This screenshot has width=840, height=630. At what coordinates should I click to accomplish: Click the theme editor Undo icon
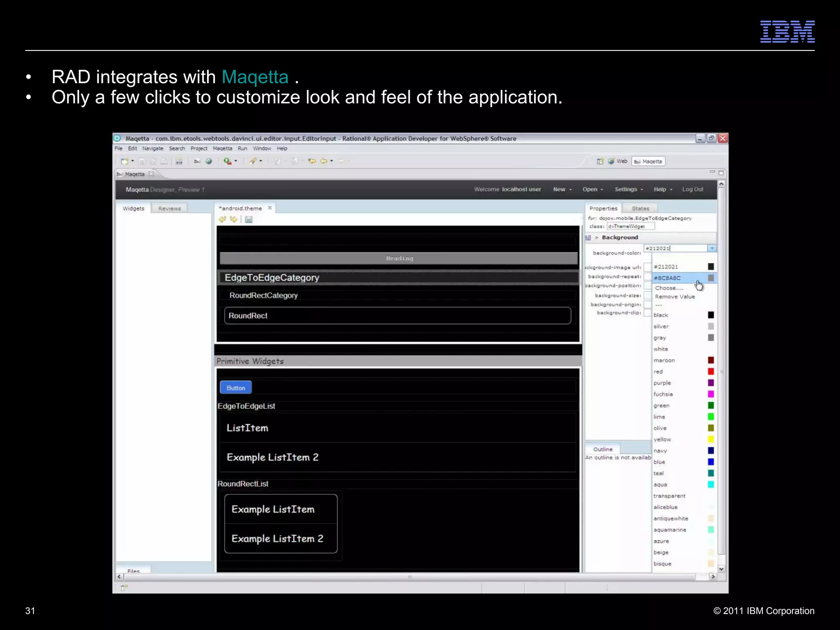(222, 219)
